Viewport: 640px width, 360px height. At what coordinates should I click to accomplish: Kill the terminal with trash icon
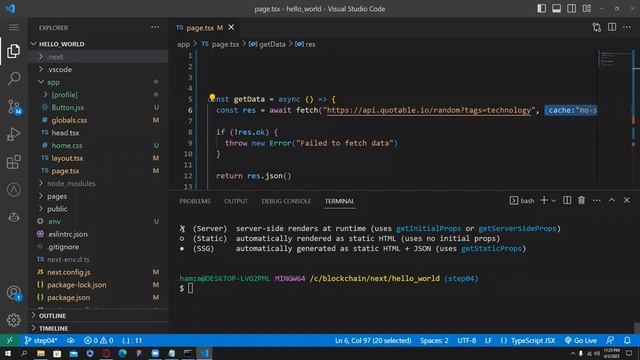[x=581, y=200]
